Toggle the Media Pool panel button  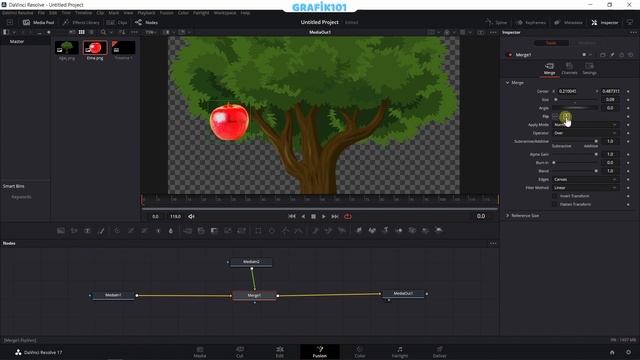pyautogui.click(x=38, y=22)
